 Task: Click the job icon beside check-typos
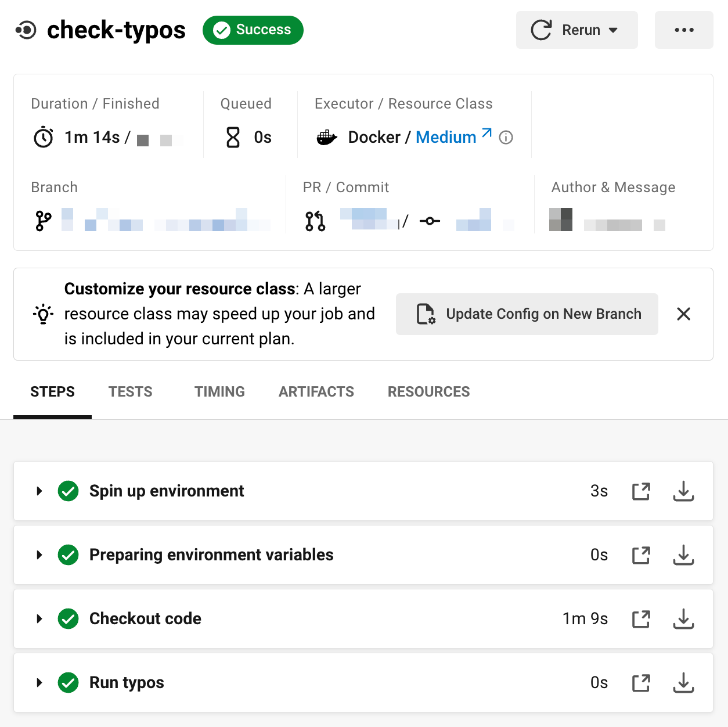(26, 30)
